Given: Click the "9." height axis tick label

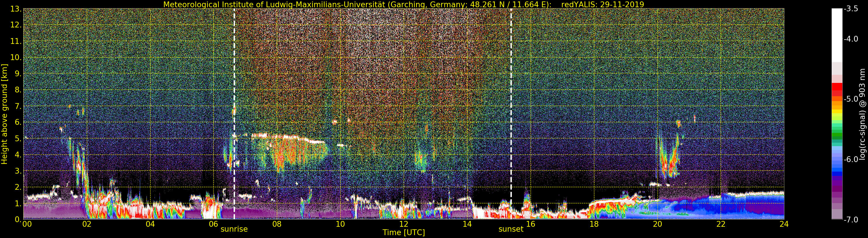Looking at the screenshot, I should (x=18, y=74).
